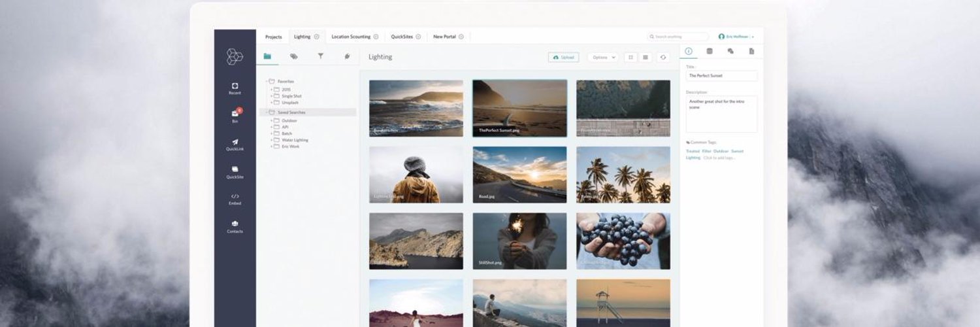Collapse the Saved Searches folder

coord(267,112)
